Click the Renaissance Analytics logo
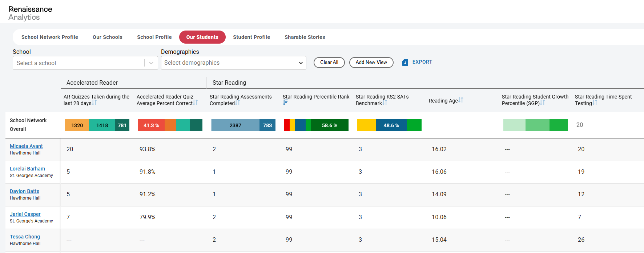This screenshot has width=644, height=253. click(x=30, y=13)
